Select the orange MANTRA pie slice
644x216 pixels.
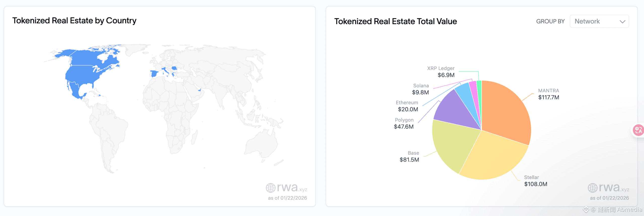coord(506,111)
